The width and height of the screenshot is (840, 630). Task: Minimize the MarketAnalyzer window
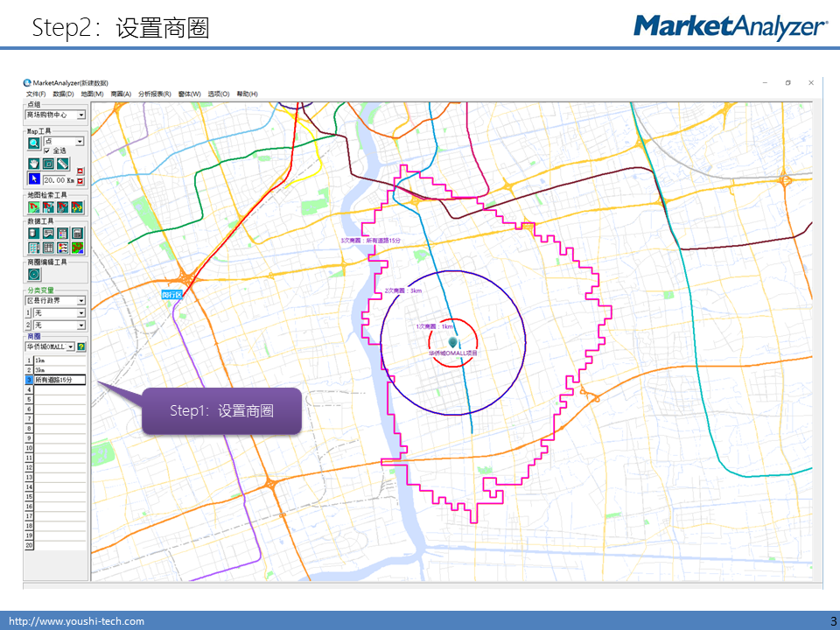point(765,82)
